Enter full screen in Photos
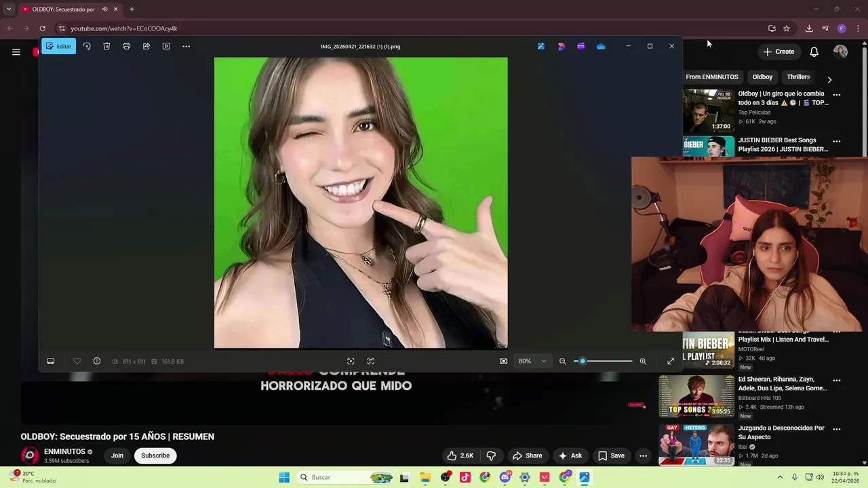The height and width of the screenshot is (488, 868). coord(671,361)
